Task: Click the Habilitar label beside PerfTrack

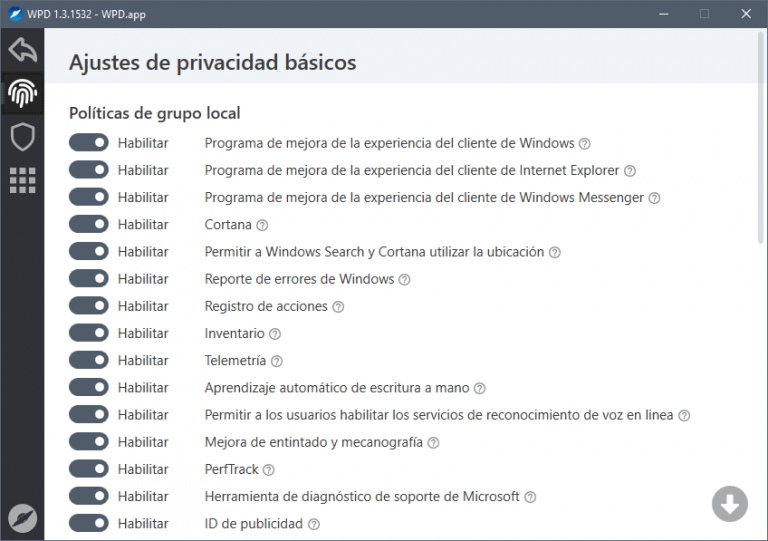Action: (x=143, y=469)
